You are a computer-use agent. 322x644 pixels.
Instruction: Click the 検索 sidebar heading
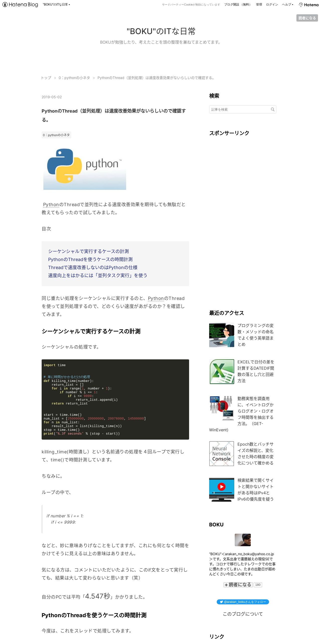click(214, 96)
